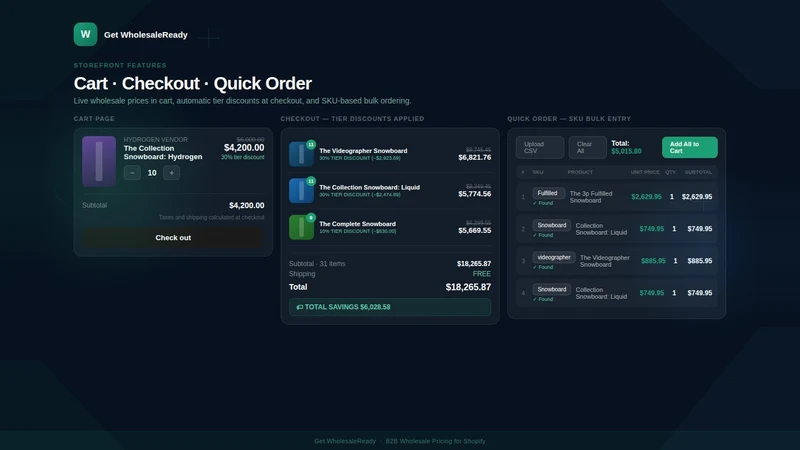The width and height of the screenshot is (800, 450).
Task: Open The Collection Snowboard: Liquid checkout thumbnail
Action: (301, 191)
